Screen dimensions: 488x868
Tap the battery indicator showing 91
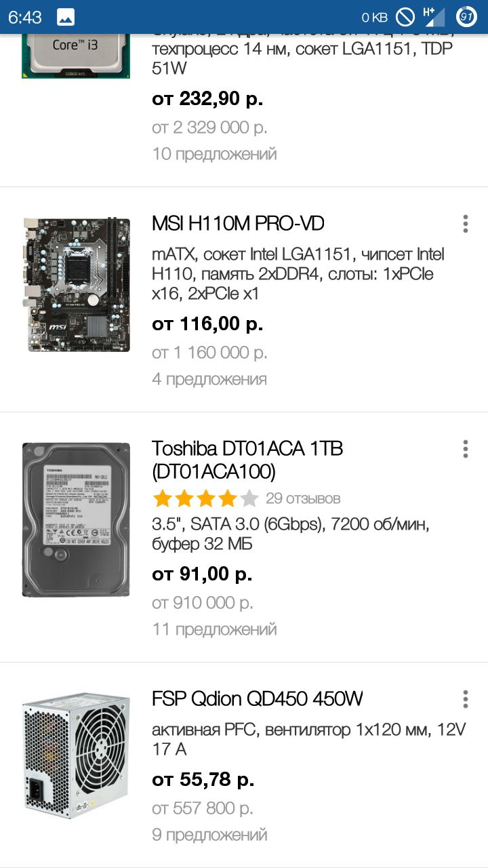[x=467, y=17]
